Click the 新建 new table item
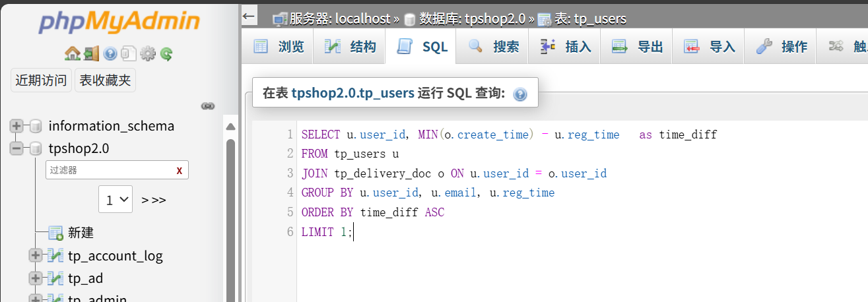The height and width of the screenshot is (302, 868). 81,232
